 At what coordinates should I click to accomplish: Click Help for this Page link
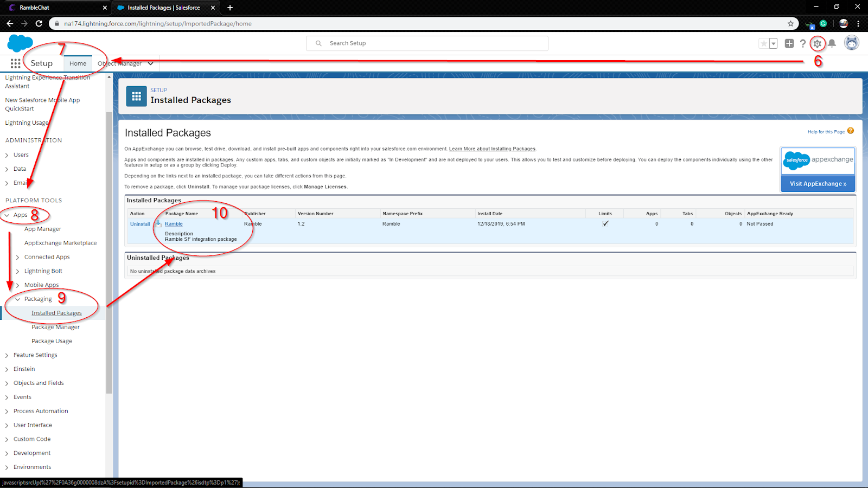tap(826, 132)
